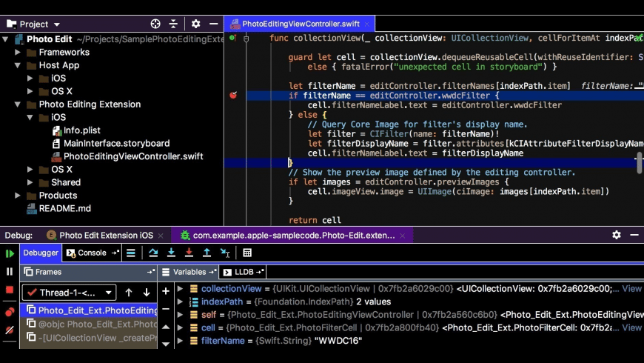Stop debugging with the red square
This screenshot has width=644, height=363.
[10, 290]
